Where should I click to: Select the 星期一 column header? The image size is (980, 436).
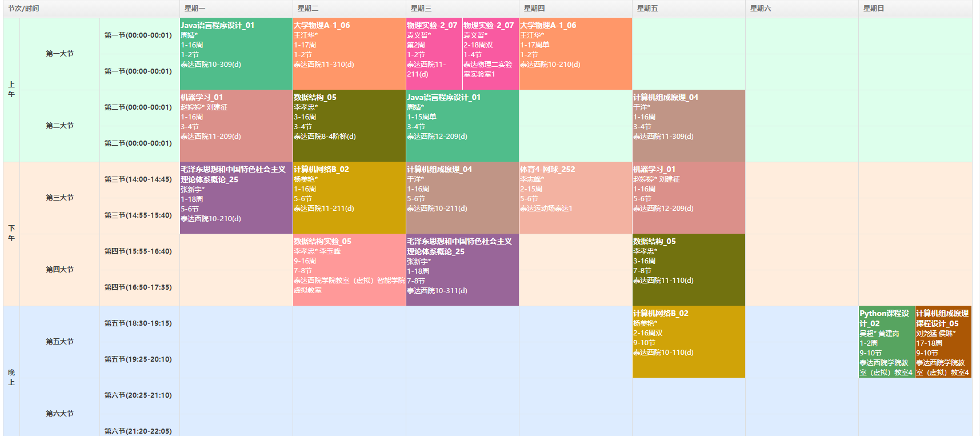pos(236,9)
